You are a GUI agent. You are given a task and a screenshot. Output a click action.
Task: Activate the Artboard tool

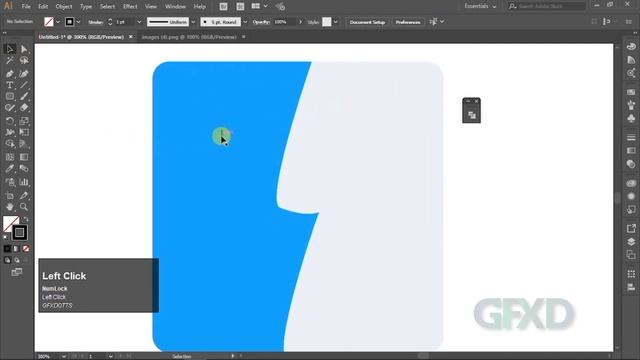click(x=10, y=196)
